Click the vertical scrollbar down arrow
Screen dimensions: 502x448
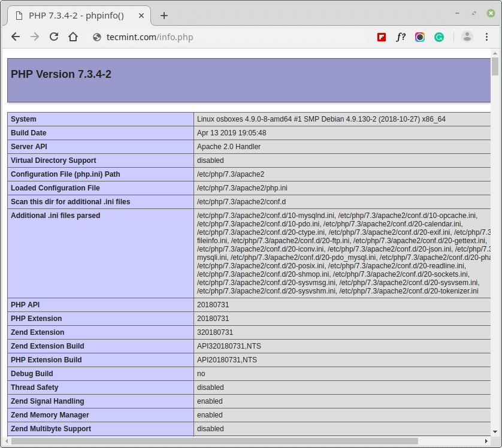[495, 432]
